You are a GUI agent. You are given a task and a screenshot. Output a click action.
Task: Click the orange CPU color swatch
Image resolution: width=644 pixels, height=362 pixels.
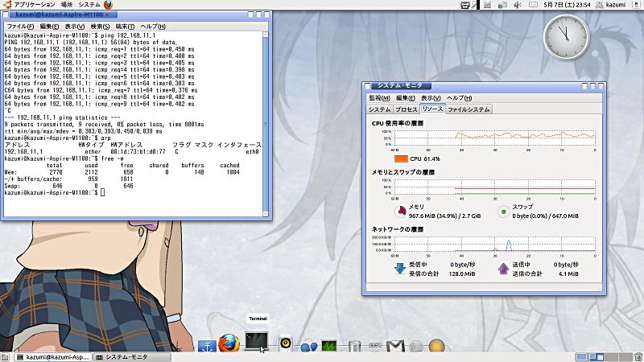point(401,158)
